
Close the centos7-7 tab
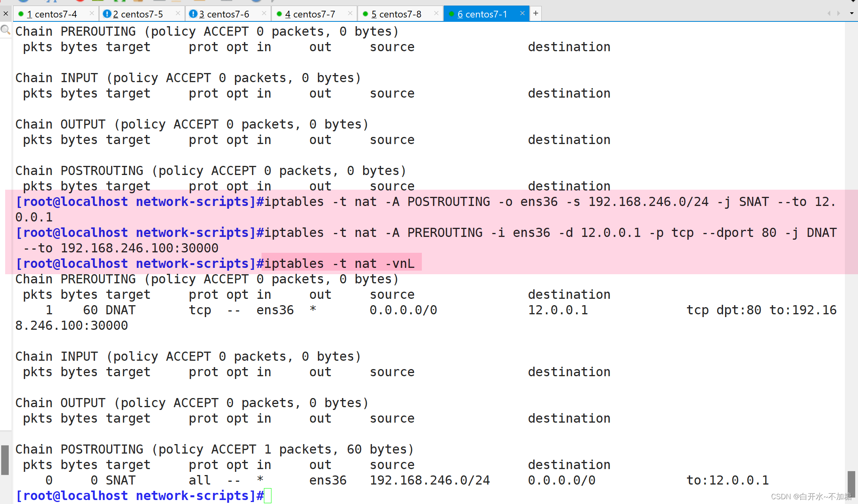coord(350,13)
